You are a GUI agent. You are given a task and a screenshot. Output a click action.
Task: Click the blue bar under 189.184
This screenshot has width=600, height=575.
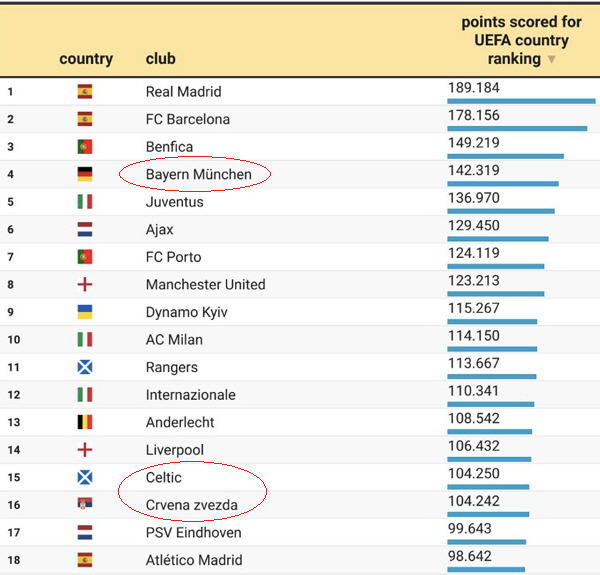click(521, 101)
